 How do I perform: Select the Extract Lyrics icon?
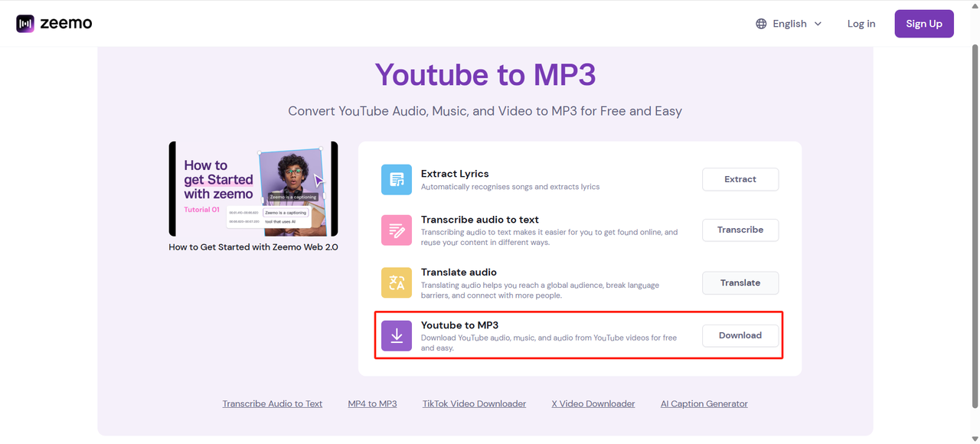[x=397, y=179]
